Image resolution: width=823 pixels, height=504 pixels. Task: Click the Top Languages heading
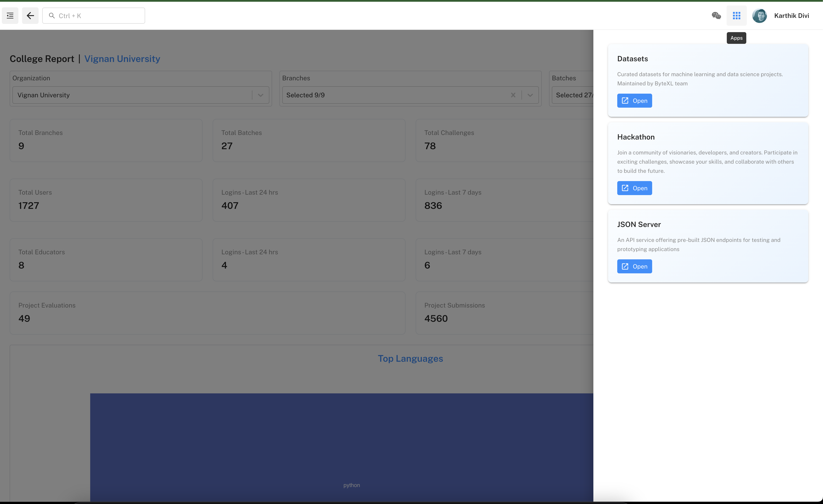click(x=410, y=358)
